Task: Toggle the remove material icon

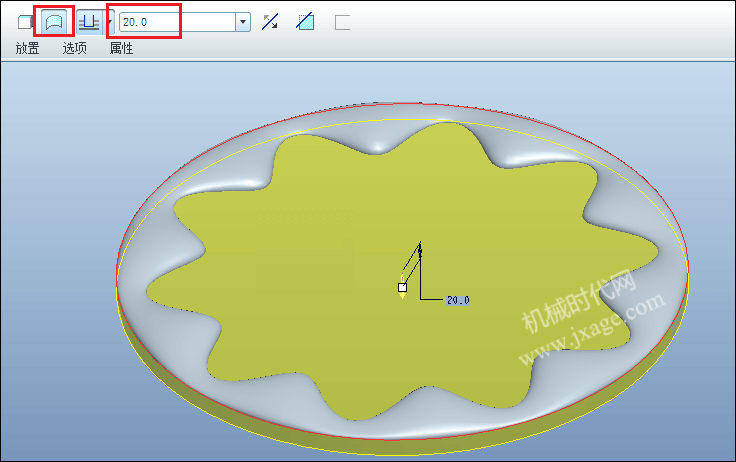Action: pos(306,22)
